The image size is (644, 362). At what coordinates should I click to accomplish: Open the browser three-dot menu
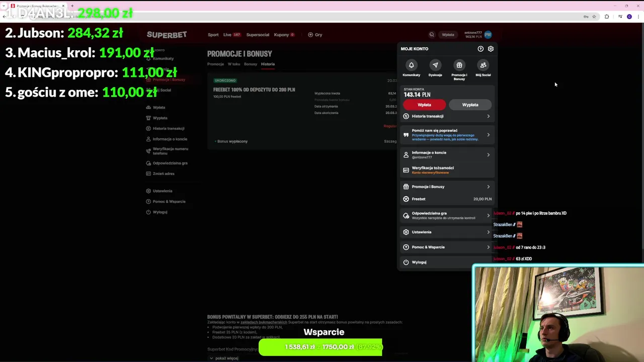pos(638,17)
